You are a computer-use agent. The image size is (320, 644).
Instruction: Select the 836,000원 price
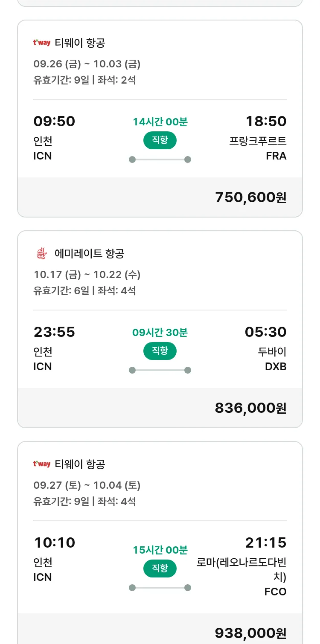click(250, 408)
